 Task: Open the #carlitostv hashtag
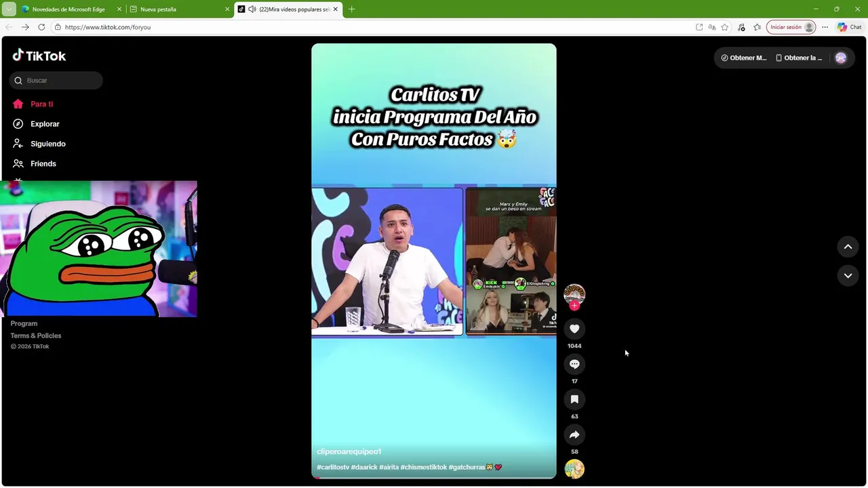[x=333, y=468]
